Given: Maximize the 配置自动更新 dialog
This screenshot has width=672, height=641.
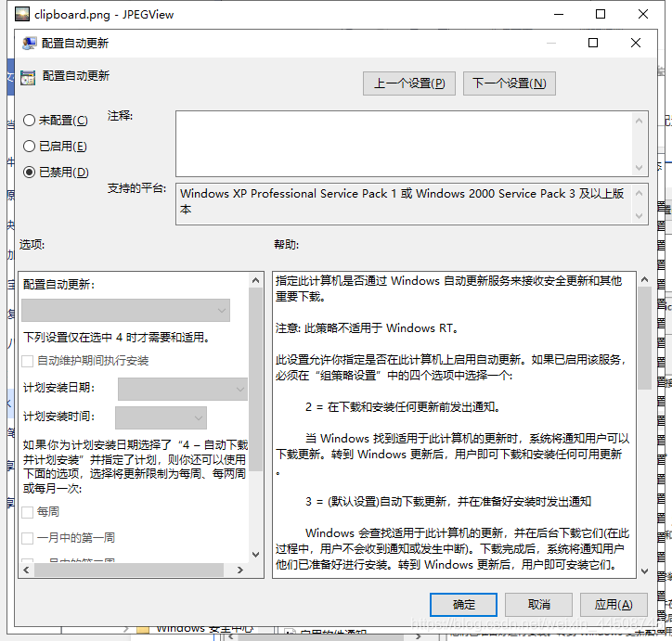Looking at the screenshot, I should (x=593, y=43).
